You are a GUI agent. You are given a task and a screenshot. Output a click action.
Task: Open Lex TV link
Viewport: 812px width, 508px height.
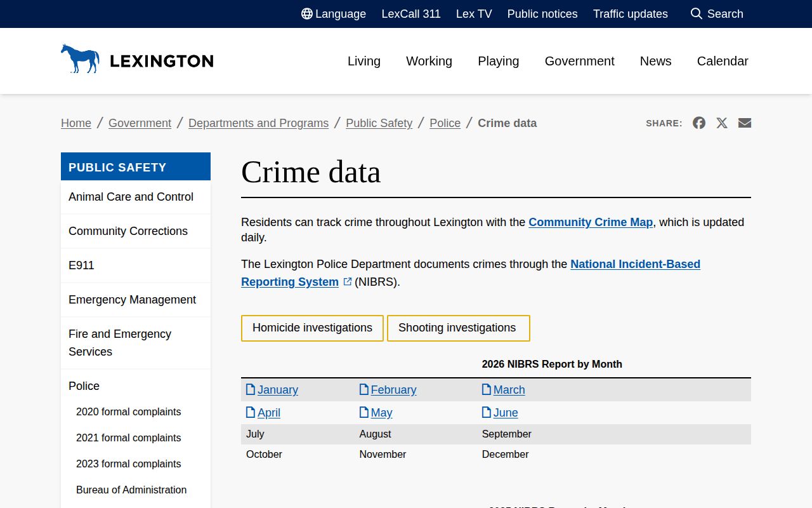[x=474, y=14]
